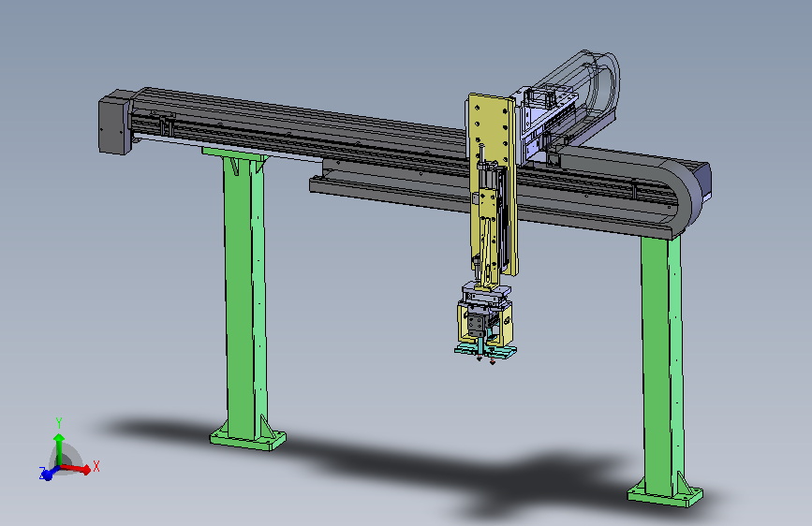Select the triangular gusset on left column base
The height and width of the screenshot is (526, 812).
267,427
